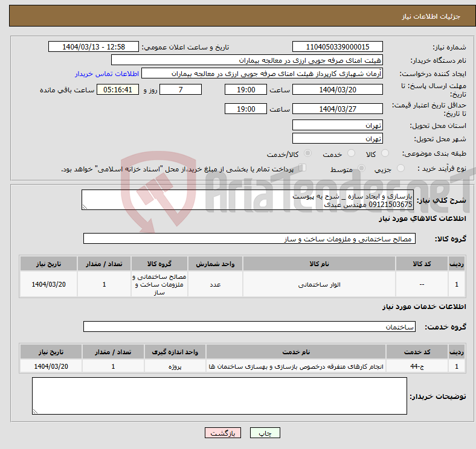
Task: Select the کالا radio button
Action: pos(385,153)
